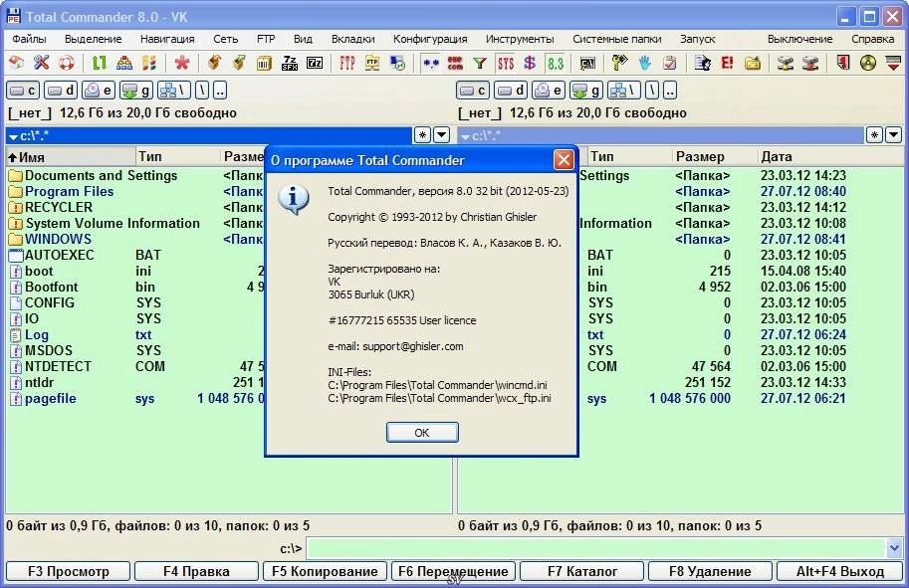Select drive d in left panel

coord(61,90)
